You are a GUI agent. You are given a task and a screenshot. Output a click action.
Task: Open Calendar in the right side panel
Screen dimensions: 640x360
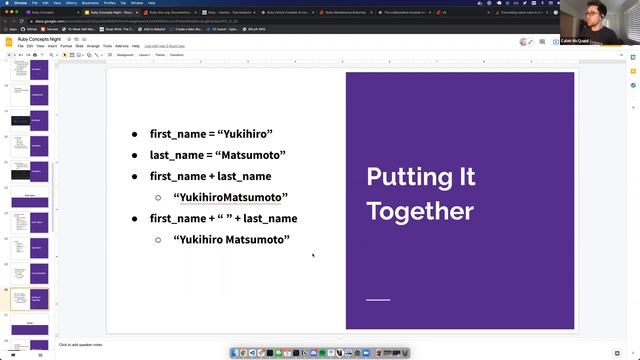pos(633,57)
